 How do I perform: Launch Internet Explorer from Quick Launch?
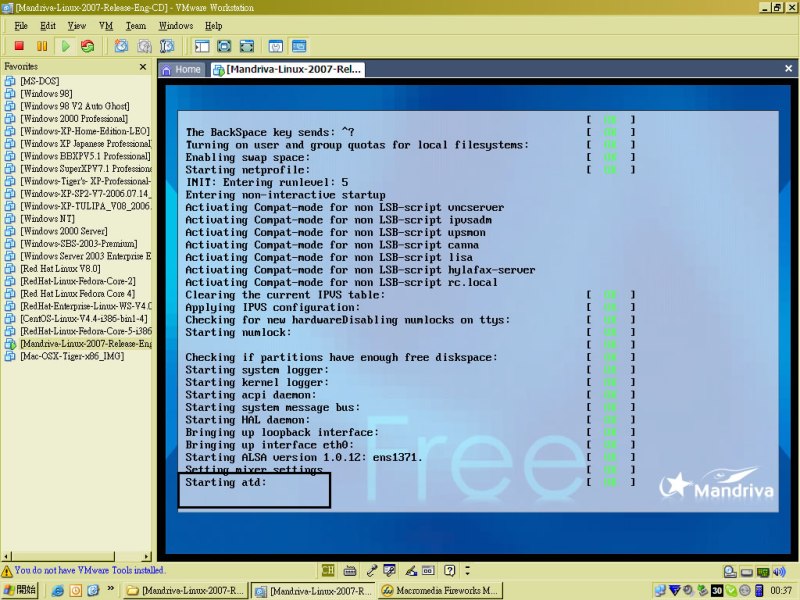58,591
